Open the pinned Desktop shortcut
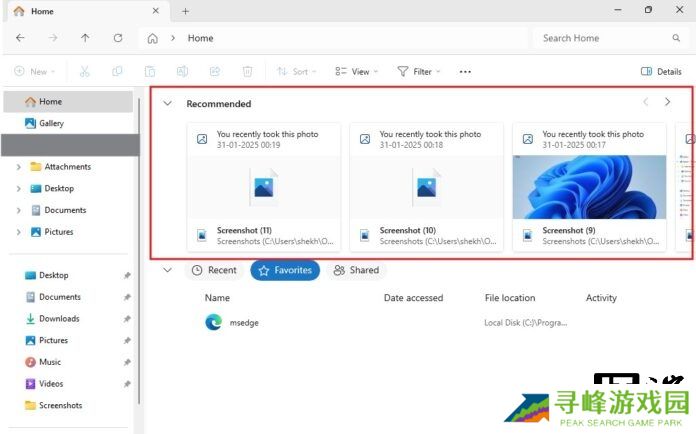The width and height of the screenshot is (696, 434). [47, 275]
